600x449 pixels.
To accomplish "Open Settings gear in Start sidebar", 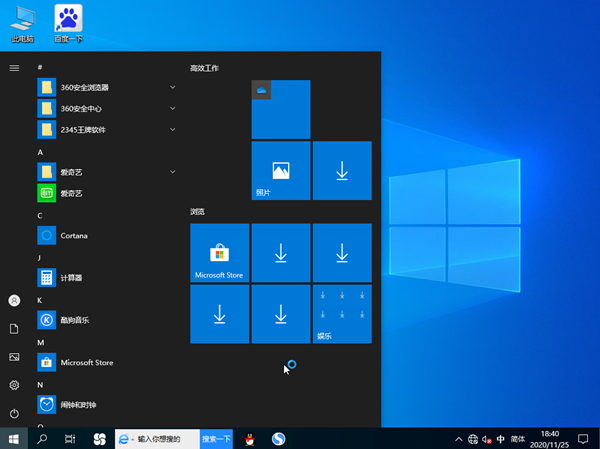I will pyautogui.click(x=14, y=385).
